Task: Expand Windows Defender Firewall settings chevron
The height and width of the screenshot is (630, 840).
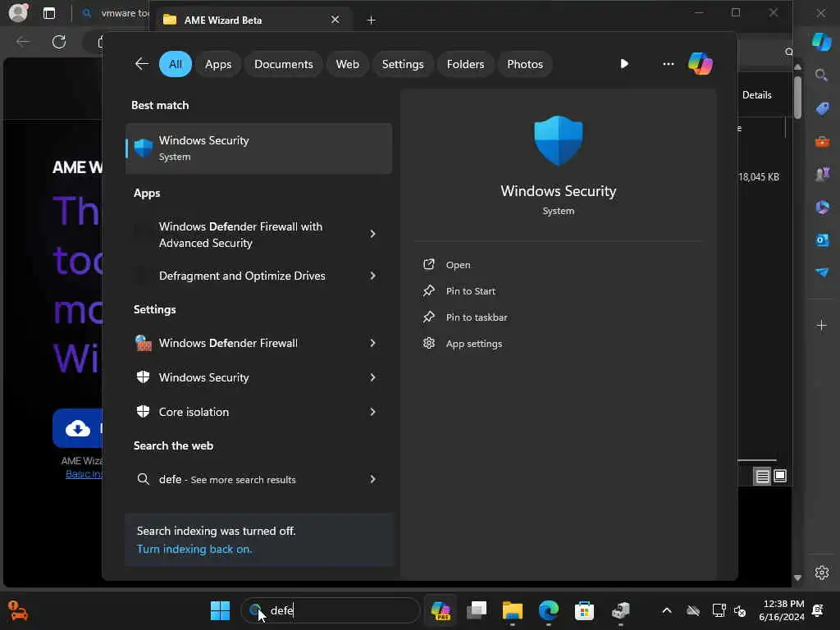Action: click(x=373, y=344)
